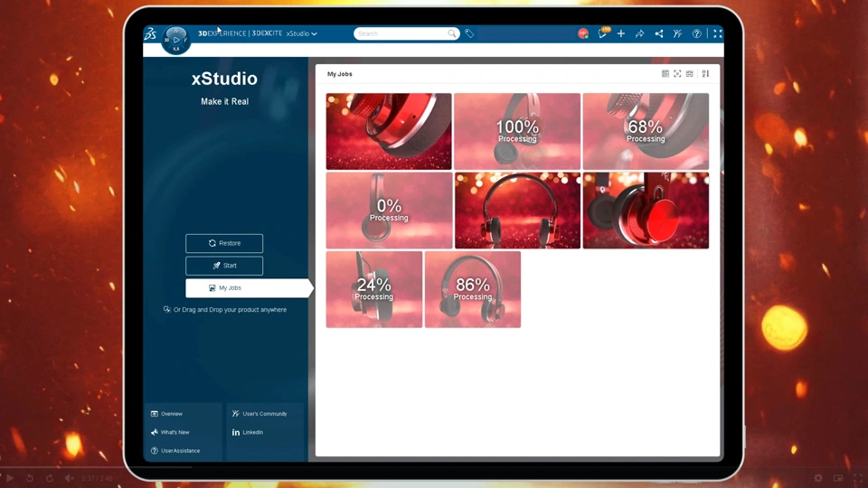868x488 pixels.
Task: Open the red user profile avatar
Action: 583,33
